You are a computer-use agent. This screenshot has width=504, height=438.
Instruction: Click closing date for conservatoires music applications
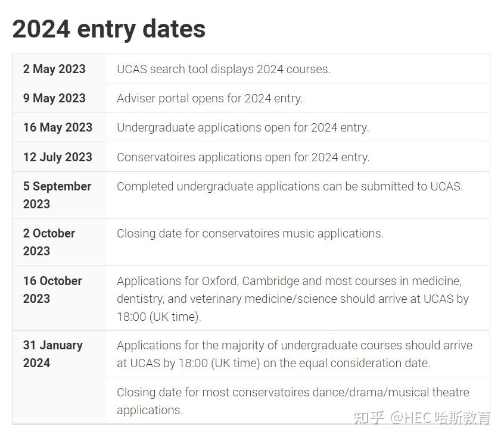(250, 233)
